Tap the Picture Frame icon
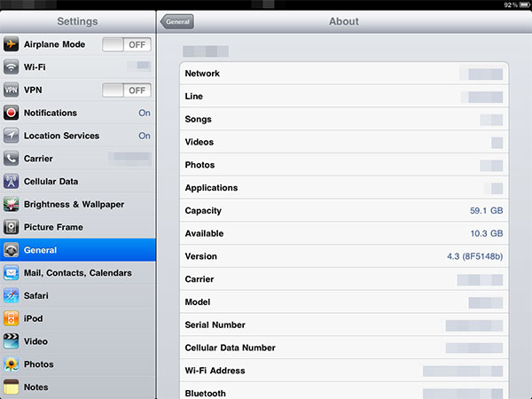Screen dimensions: 532x399 click(11, 227)
